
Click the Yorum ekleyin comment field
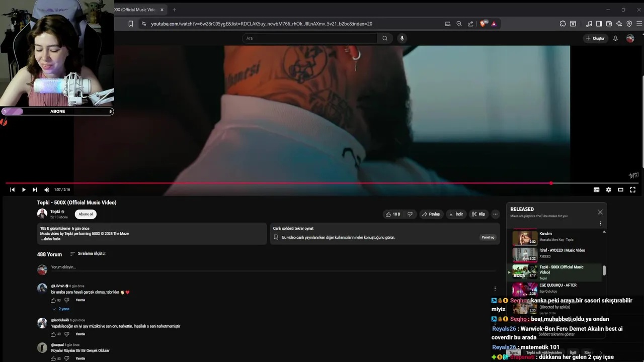tap(273, 267)
